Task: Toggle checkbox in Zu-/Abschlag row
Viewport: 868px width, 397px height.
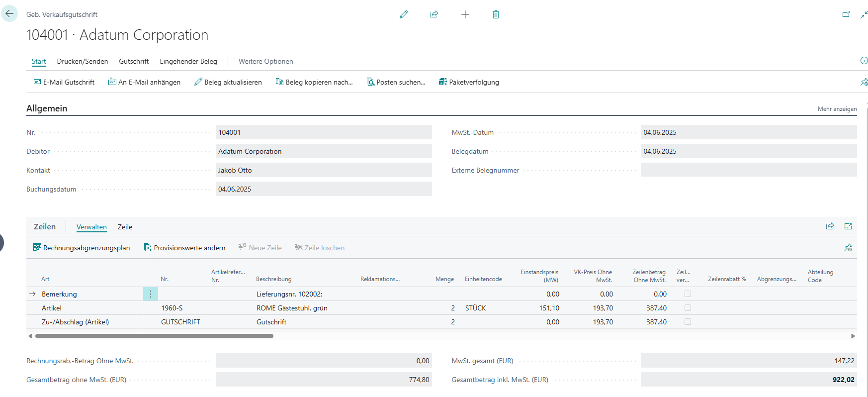Action: coord(688,322)
